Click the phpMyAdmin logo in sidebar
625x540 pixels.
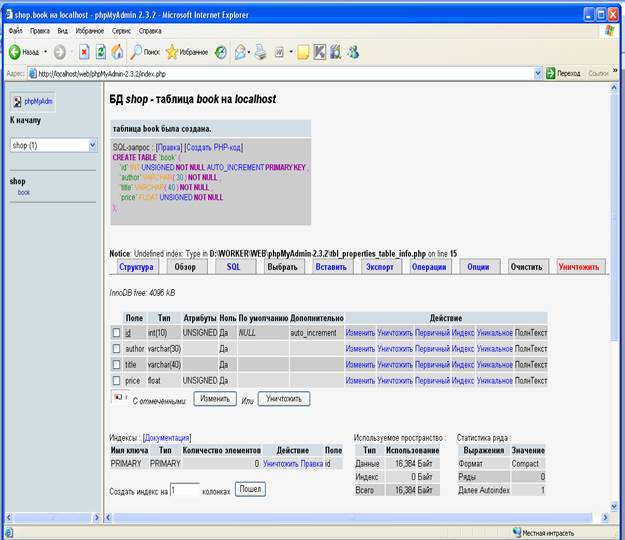pos(33,102)
